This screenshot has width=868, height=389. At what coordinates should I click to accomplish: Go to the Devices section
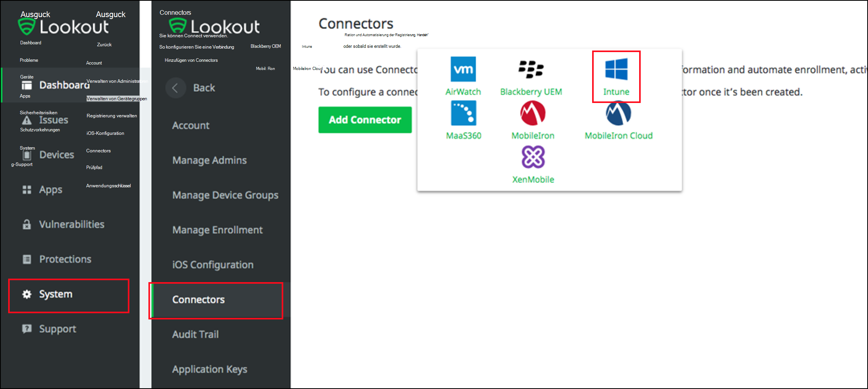click(x=56, y=155)
